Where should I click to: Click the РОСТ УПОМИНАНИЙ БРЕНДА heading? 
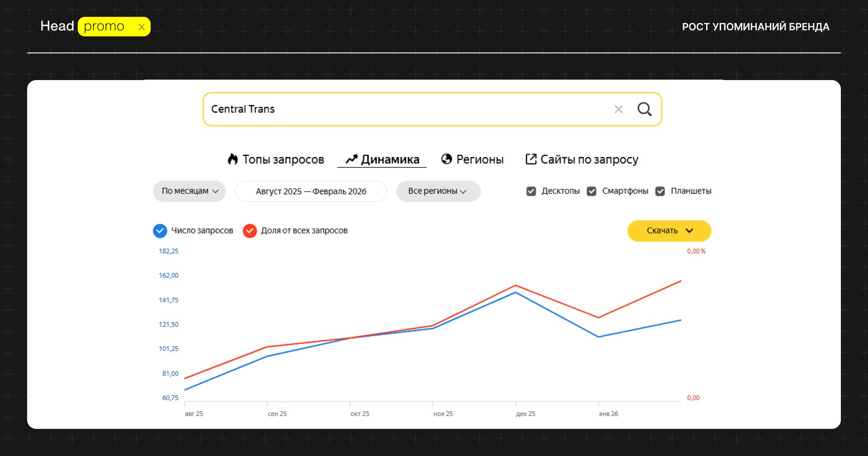pyautogui.click(x=756, y=27)
